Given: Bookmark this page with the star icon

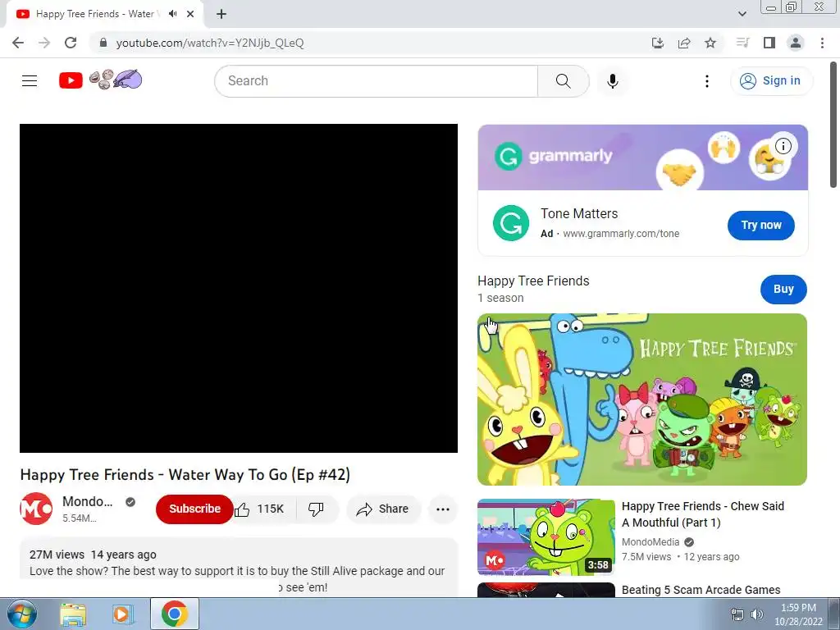Looking at the screenshot, I should [710, 43].
